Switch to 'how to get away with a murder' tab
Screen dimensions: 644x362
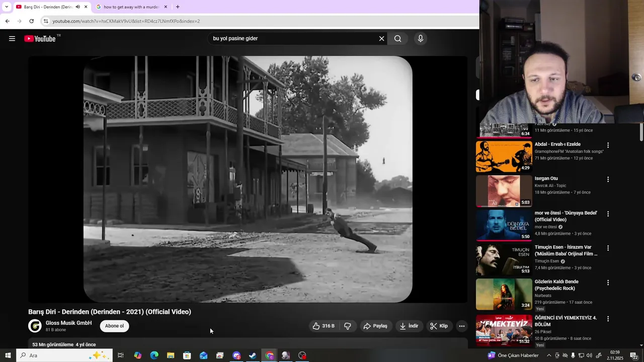tap(131, 7)
